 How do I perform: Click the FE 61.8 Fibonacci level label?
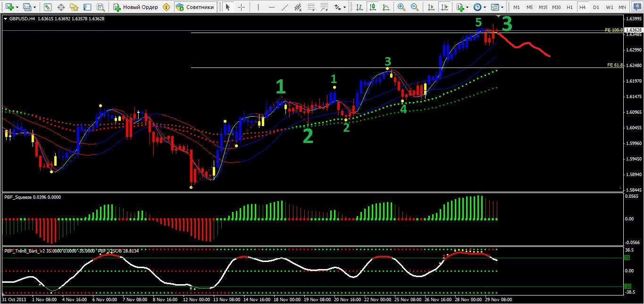(x=615, y=65)
